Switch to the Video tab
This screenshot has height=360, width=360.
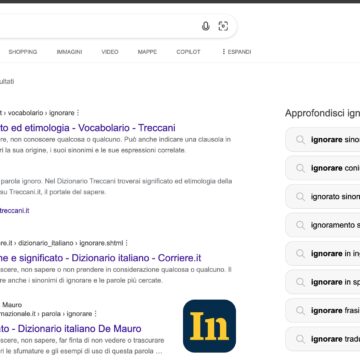click(110, 52)
